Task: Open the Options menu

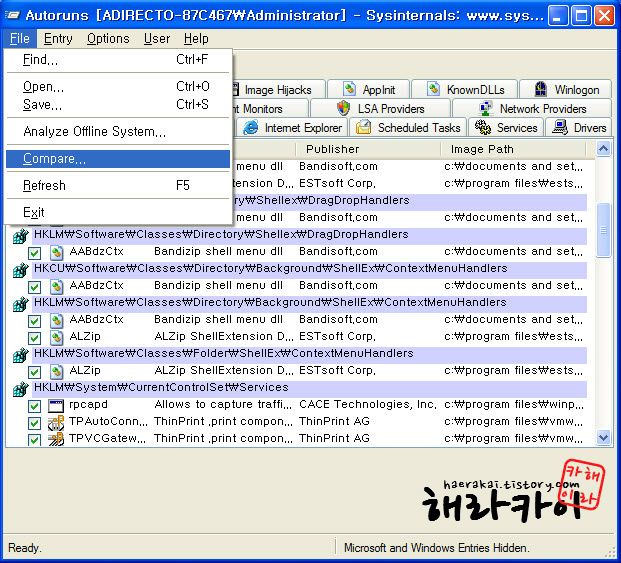Action: tap(108, 39)
